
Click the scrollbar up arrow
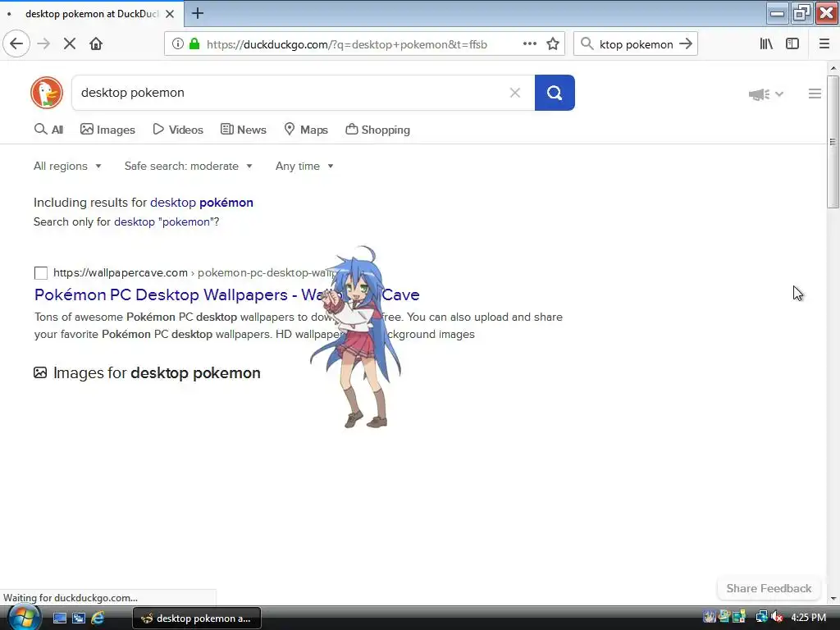tap(833, 68)
